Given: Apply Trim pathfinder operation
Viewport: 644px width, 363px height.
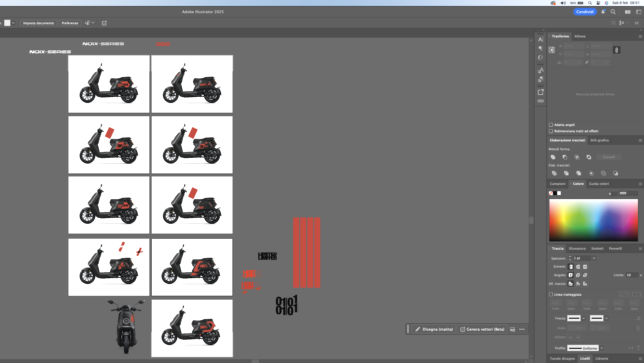Looking at the screenshot, I should (x=566, y=173).
